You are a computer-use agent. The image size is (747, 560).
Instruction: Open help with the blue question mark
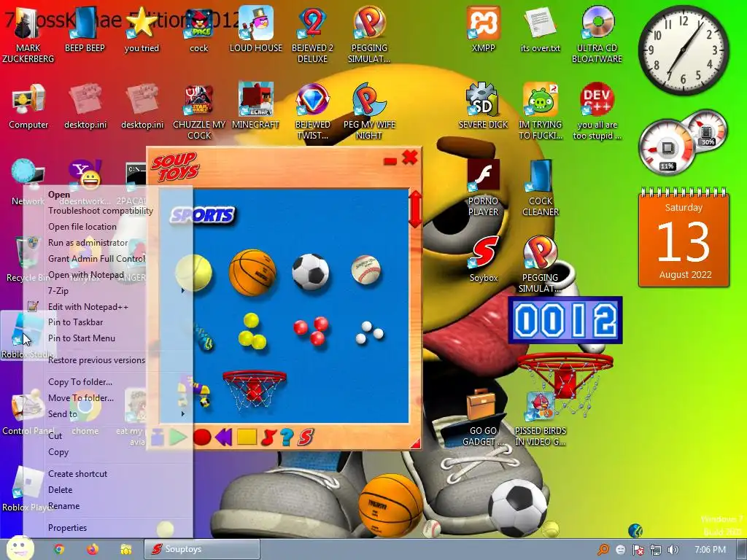[x=287, y=437]
